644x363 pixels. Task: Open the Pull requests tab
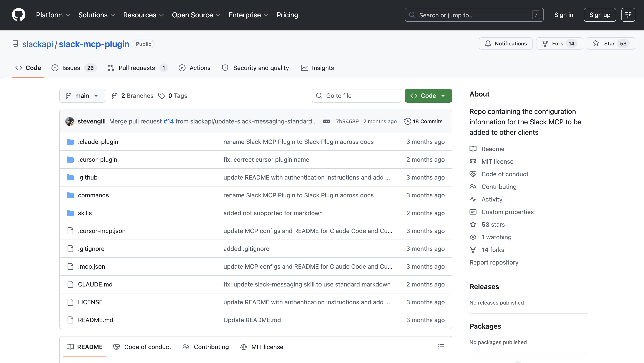pos(137,68)
